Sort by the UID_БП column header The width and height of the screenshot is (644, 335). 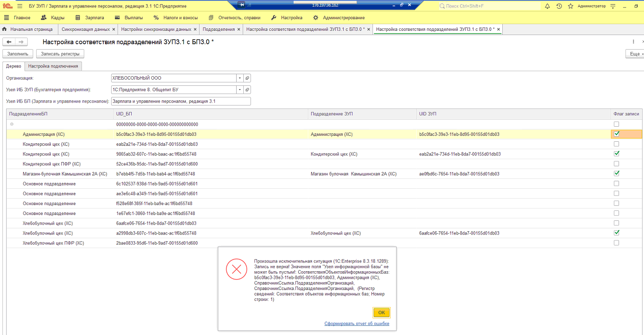[211, 114]
